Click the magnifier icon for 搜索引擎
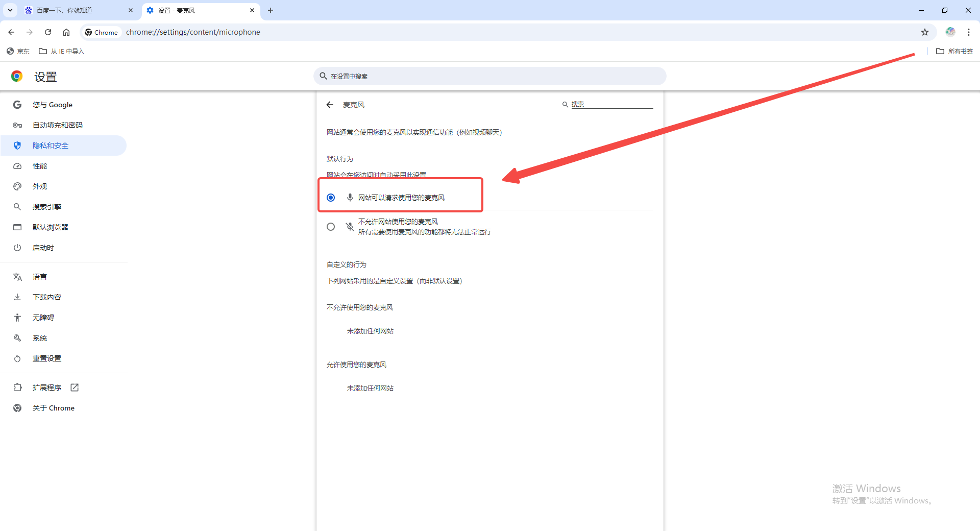The image size is (980, 531). point(17,207)
